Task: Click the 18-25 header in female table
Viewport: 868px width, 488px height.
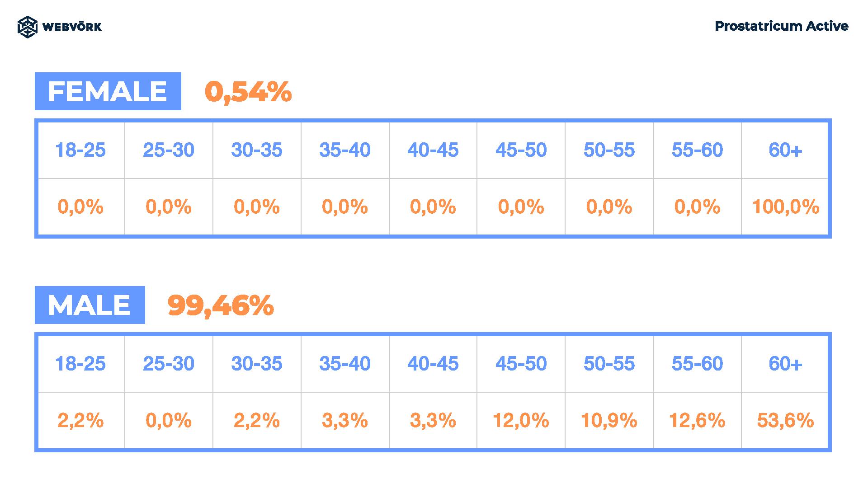Action: click(x=80, y=150)
